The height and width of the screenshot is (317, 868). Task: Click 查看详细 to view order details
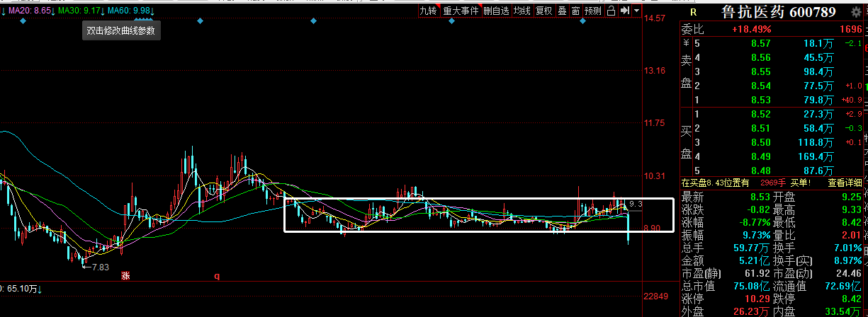point(845,183)
